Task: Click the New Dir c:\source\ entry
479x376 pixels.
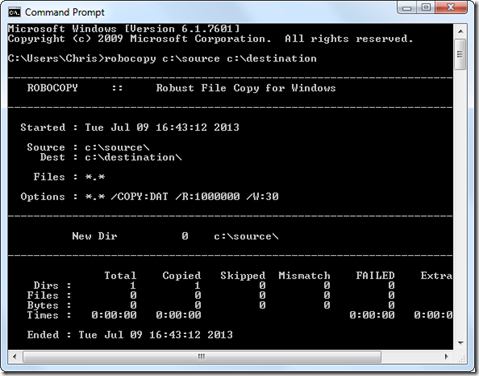Action: tap(175, 236)
